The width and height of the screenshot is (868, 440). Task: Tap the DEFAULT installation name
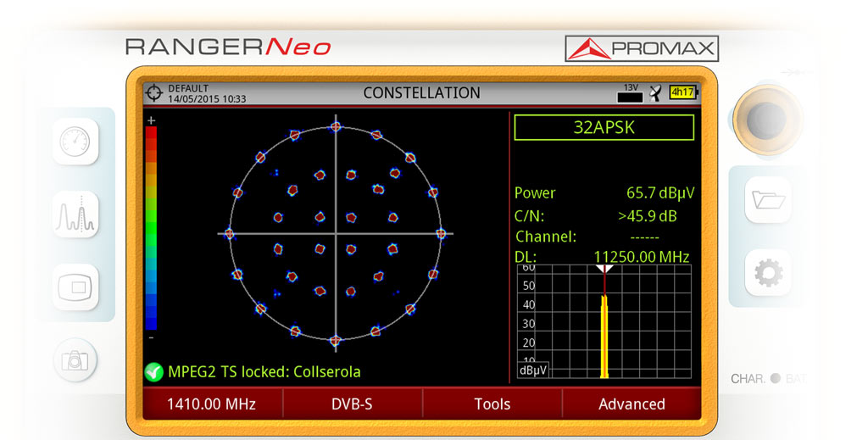[x=188, y=88]
